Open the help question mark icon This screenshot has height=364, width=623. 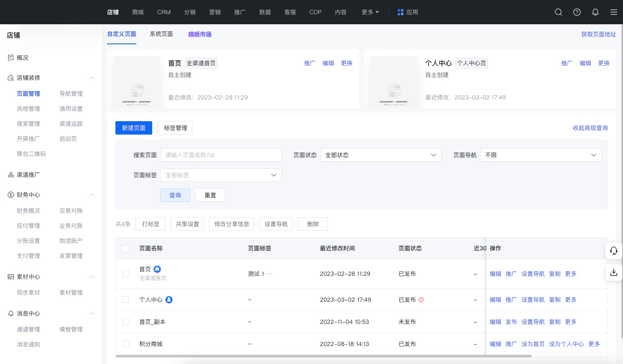coord(577,12)
